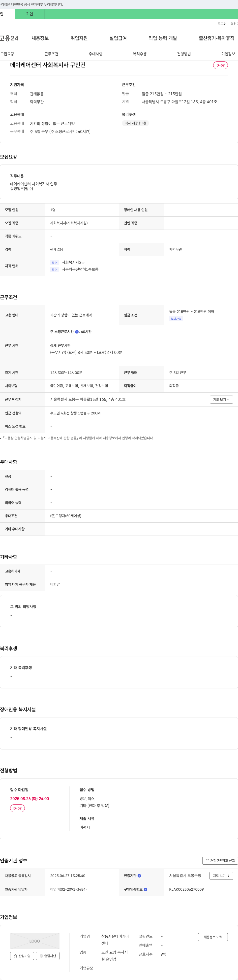The height and width of the screenshot is (980, 238).
Task: Click the star 관심기업 button
Action: [x=22, y=956]
